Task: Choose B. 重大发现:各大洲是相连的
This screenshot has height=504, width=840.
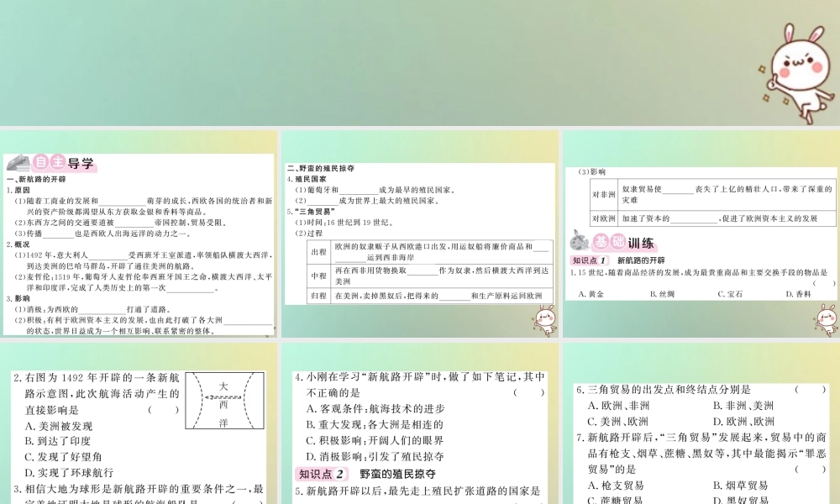Action: [x=375, y=425]
